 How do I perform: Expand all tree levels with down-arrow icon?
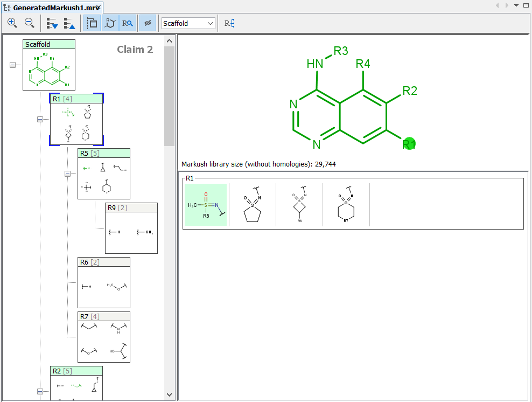[52, 23]
